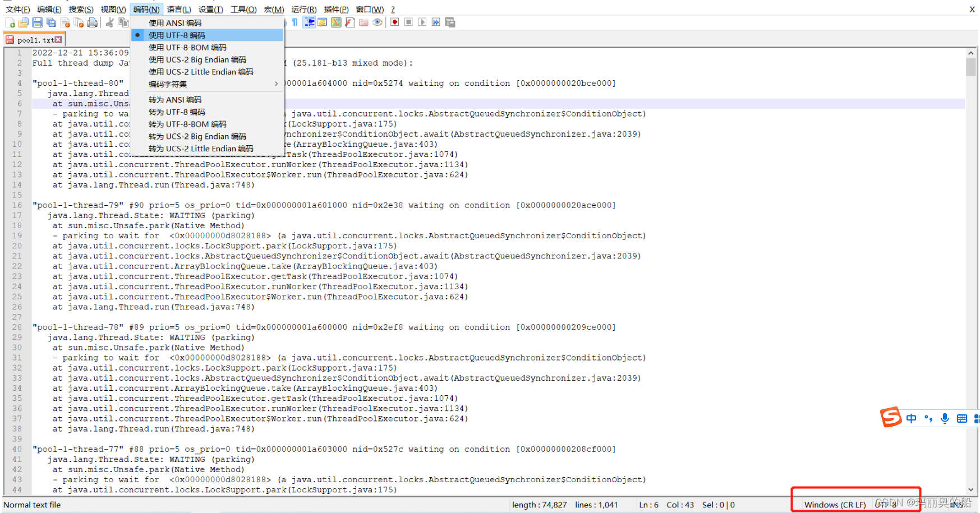This screenshot has height=513, width=980.
Task: Create a new document
Action: pos(10,22)
